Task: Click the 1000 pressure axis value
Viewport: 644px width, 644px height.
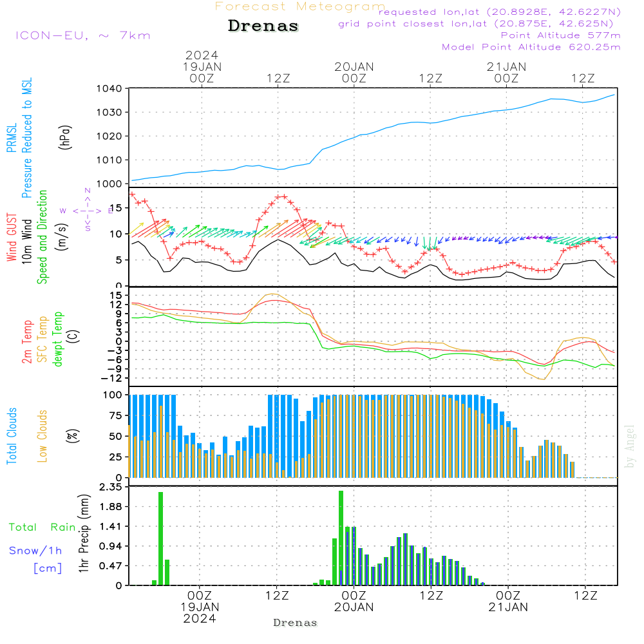Action: [x=109, y=184]
